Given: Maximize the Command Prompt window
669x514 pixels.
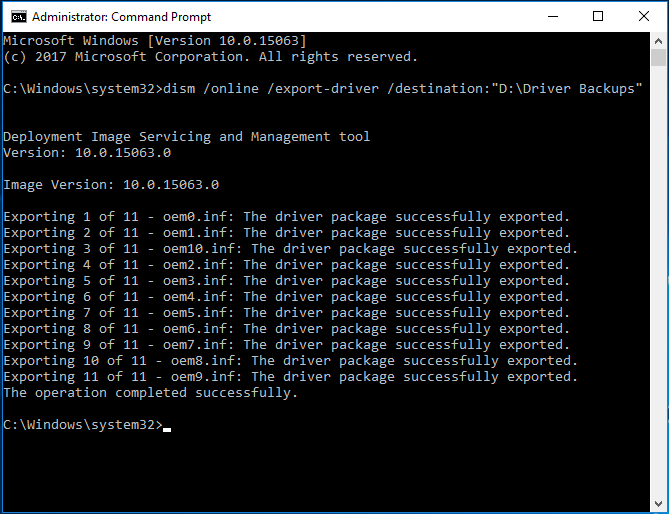Looking at the screenshot, I should click(x=598, y=16).
